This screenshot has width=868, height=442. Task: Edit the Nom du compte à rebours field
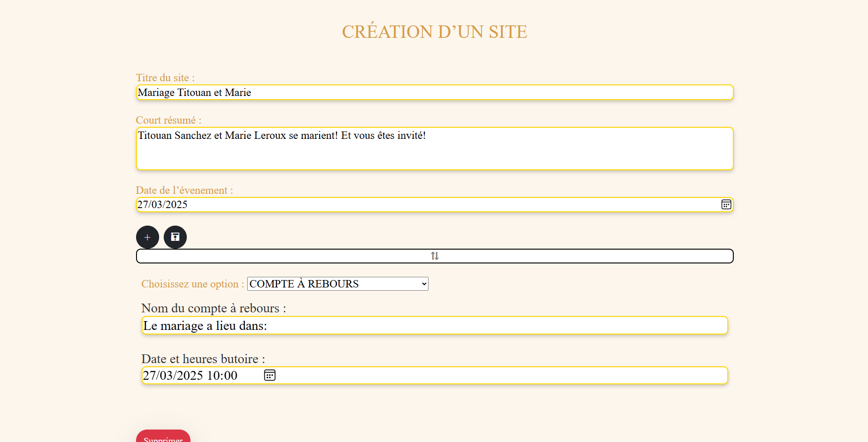[x=435, y=325]
